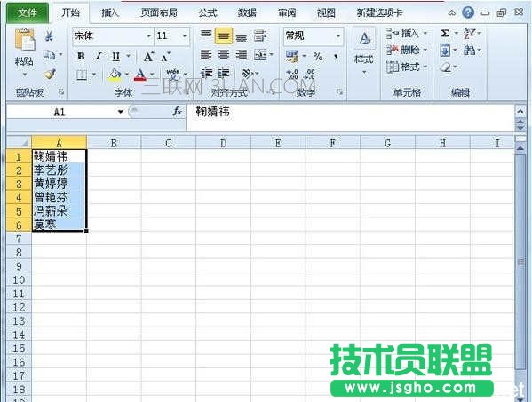Expand paste options arrow under 粘贴
The image size is (532, 402).
click(x=25, y=75)
